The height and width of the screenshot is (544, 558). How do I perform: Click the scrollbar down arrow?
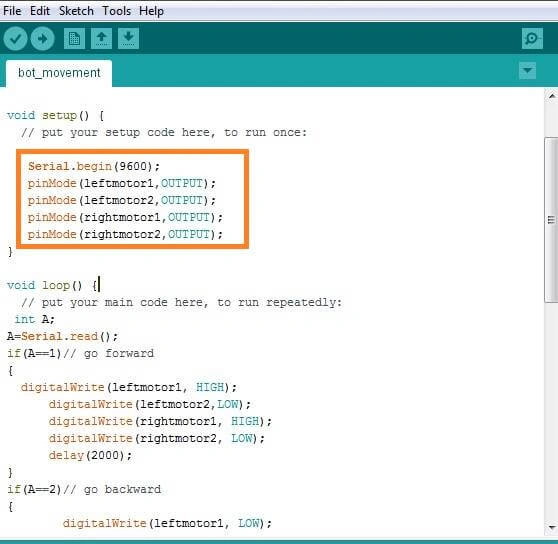coord(552,527)
